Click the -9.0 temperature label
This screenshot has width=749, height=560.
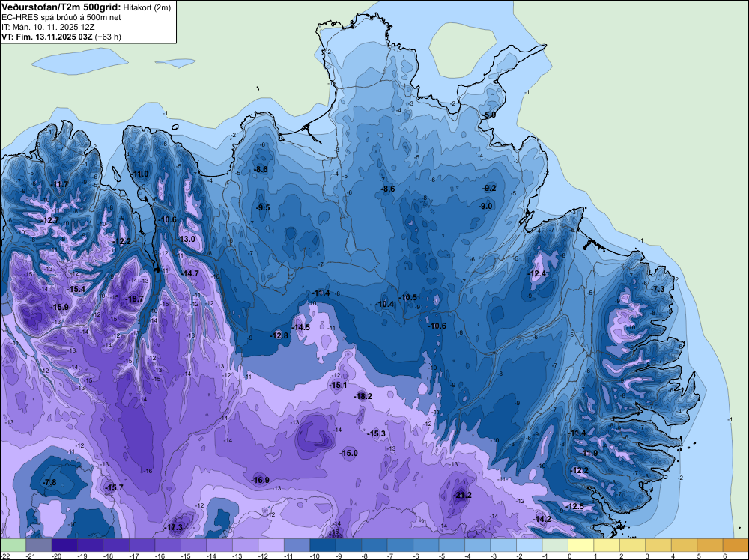485,206
